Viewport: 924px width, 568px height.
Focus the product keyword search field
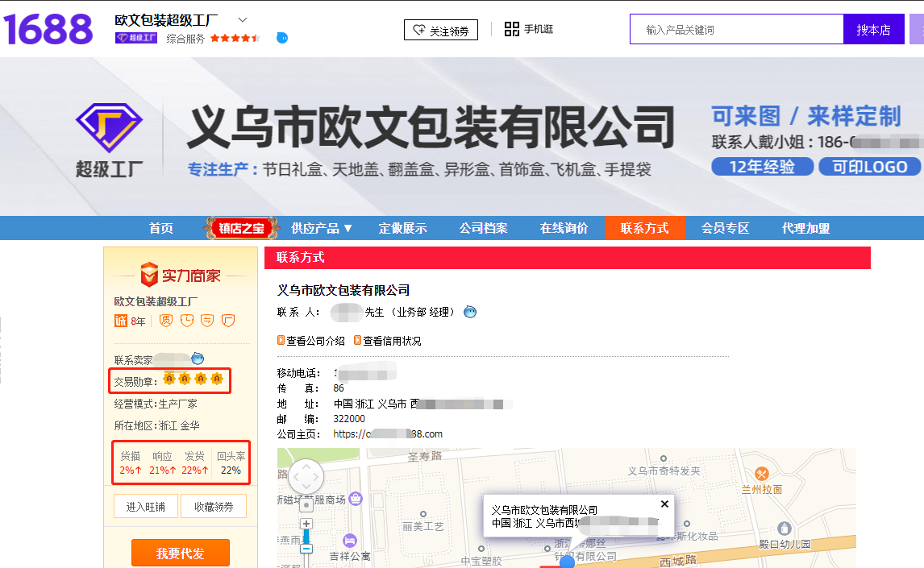pos(737,30)
